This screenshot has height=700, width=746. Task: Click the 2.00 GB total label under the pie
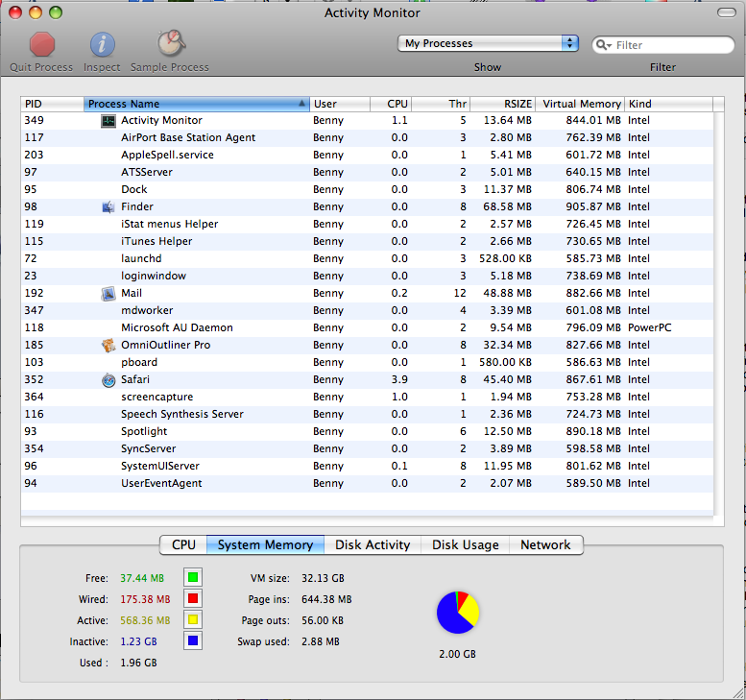[x=457, y=654]
